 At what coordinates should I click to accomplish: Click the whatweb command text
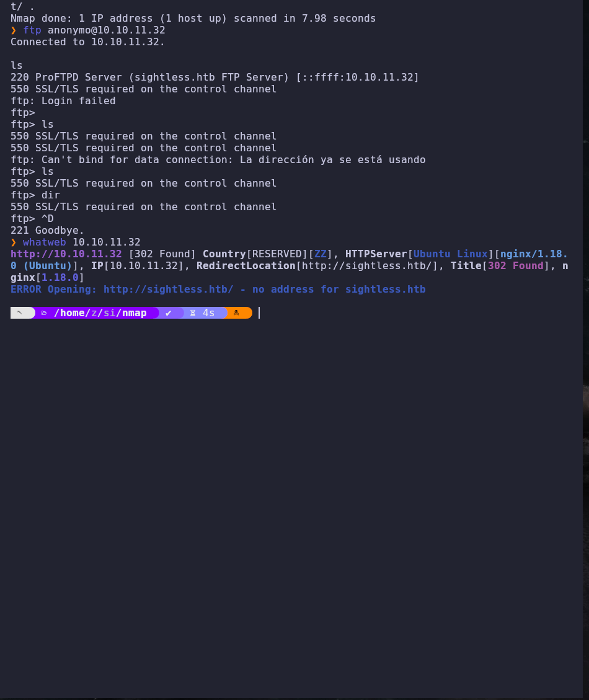tap(44, 242)
